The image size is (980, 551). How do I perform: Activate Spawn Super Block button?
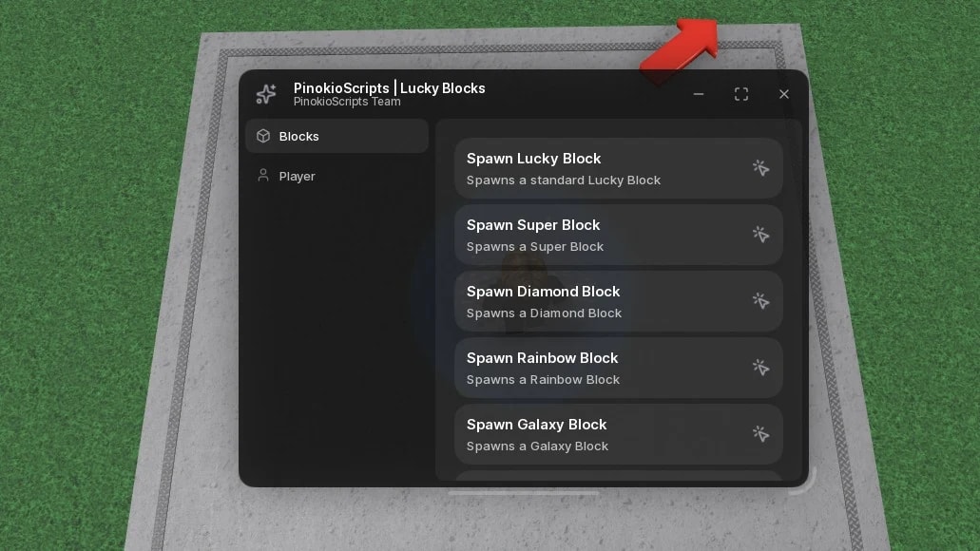pyautogui.click(x=619, y=235)
